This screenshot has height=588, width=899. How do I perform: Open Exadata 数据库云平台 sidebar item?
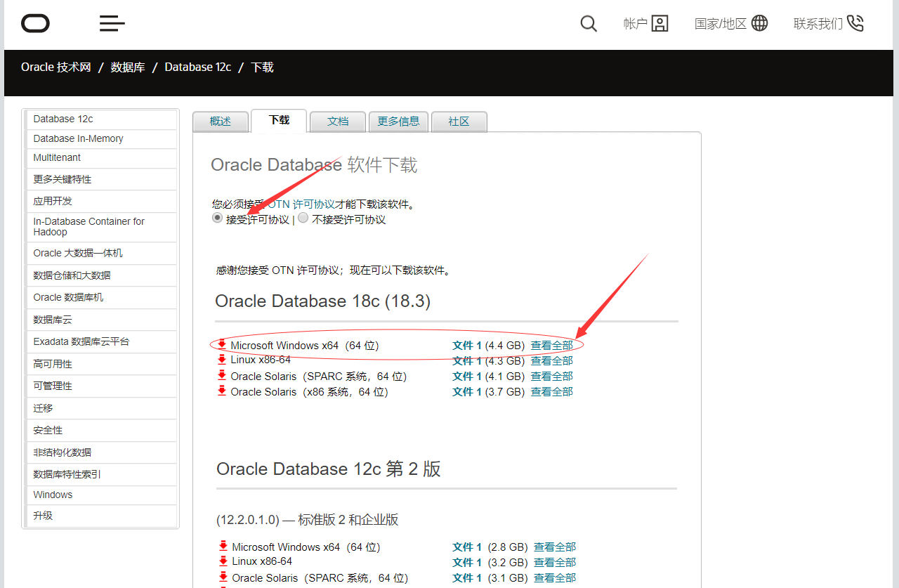(x=101, y=341)
